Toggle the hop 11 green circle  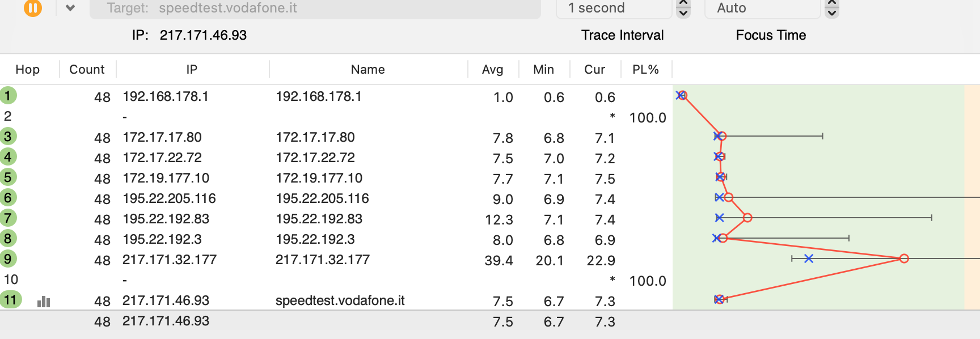(x=10, y=300)
